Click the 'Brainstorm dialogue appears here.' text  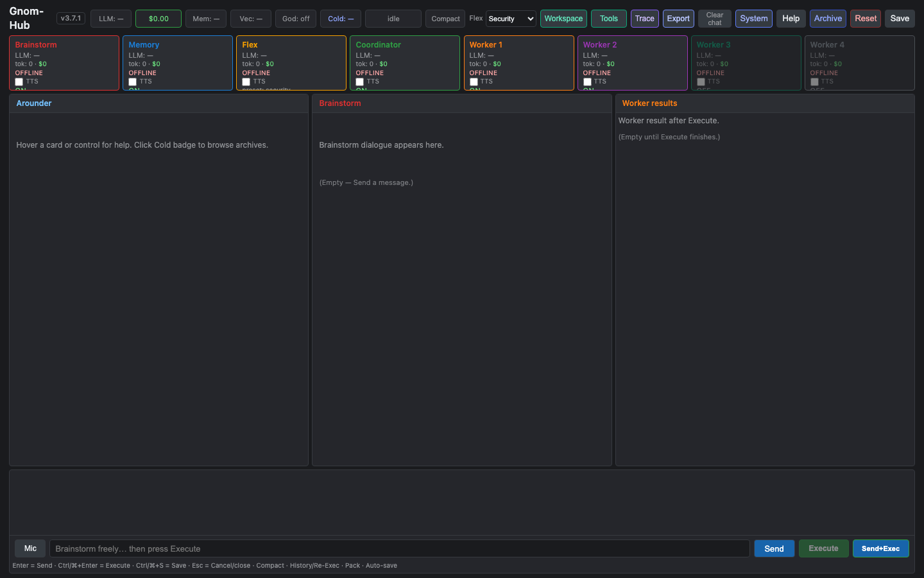(381, 145)
